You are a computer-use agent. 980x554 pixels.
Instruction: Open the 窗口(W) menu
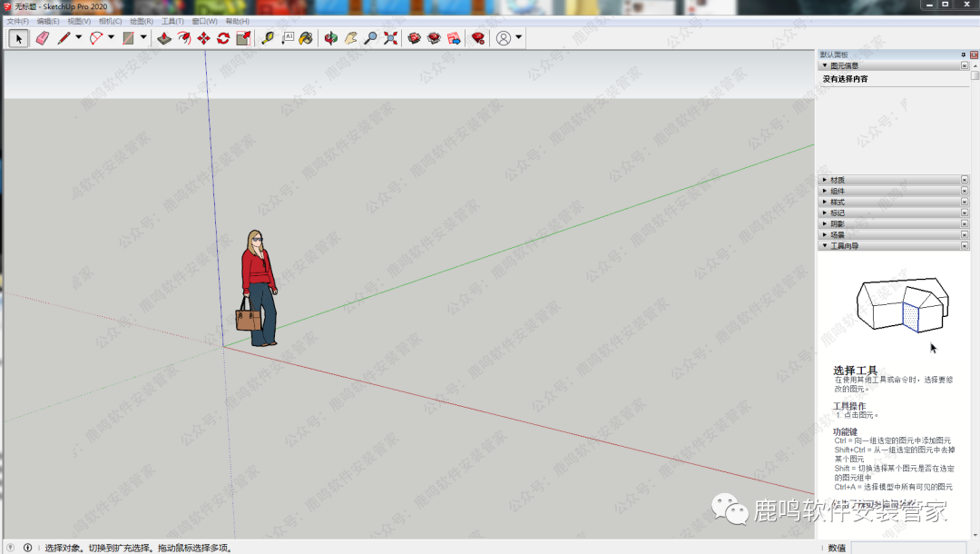tap(204, 21)
